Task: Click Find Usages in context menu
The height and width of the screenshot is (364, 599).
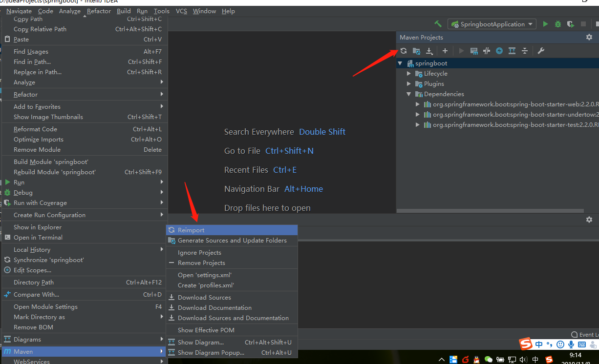Action: tap(84, 52)
